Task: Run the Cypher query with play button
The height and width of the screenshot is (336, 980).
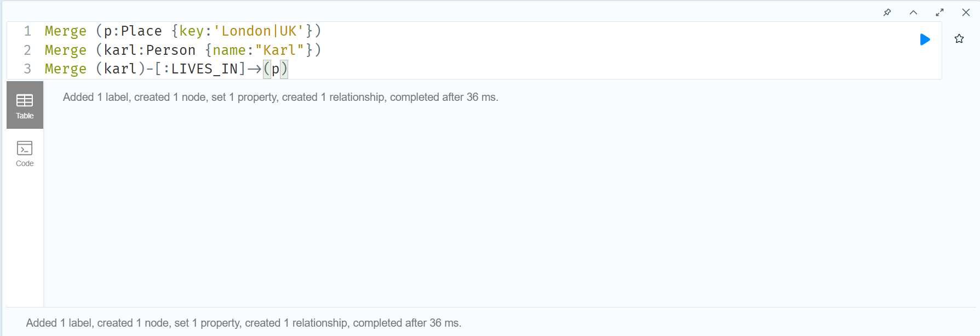Action: pos(925,39)
